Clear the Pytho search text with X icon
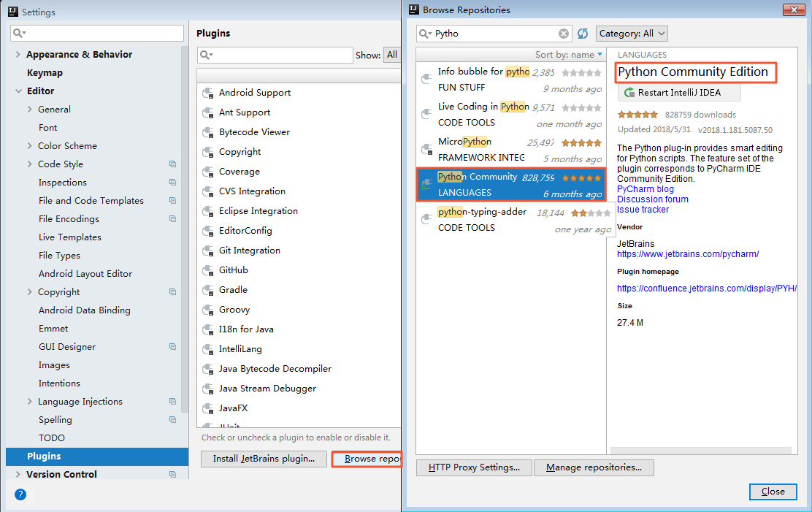Viewport: 812px width, 512px height. click(x=564, y=34)
